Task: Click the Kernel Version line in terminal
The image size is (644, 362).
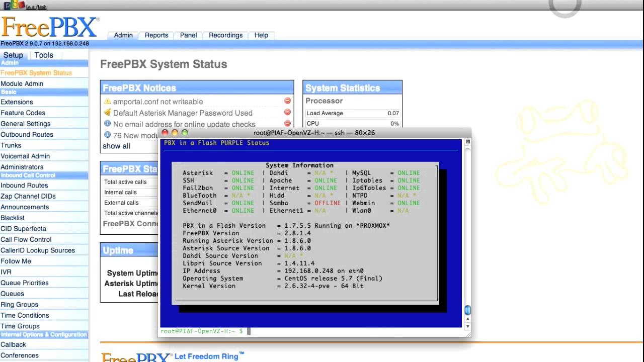Action: (x=273, y=286)
